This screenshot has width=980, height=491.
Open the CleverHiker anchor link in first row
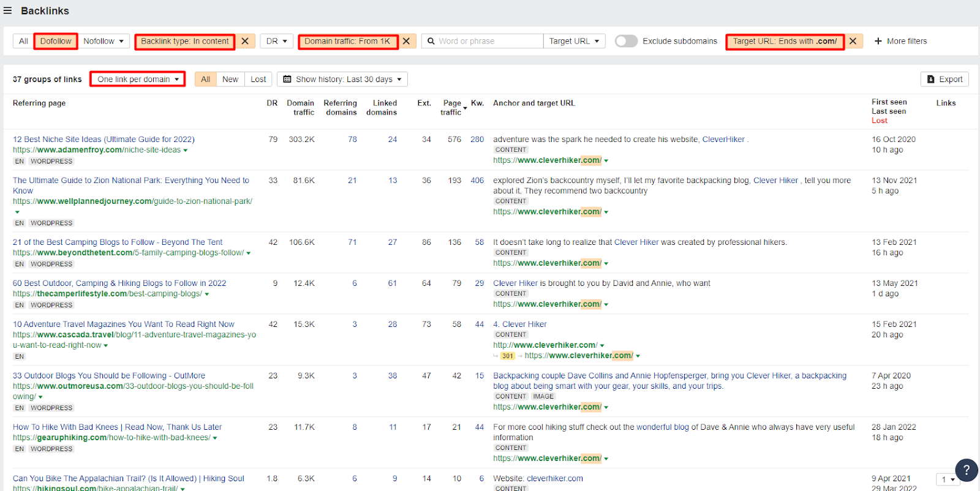pyautogui.click(x=723, y=139)
